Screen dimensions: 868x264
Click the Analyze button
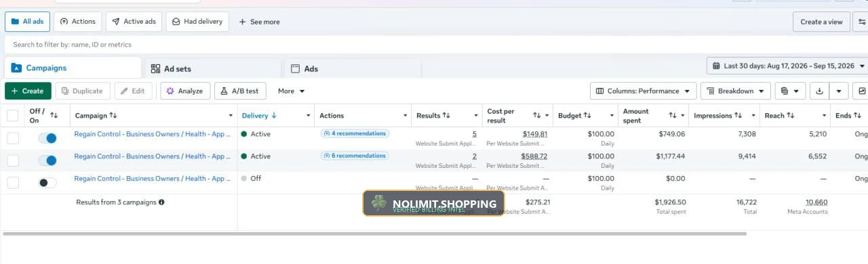click(x=185, y=91)
